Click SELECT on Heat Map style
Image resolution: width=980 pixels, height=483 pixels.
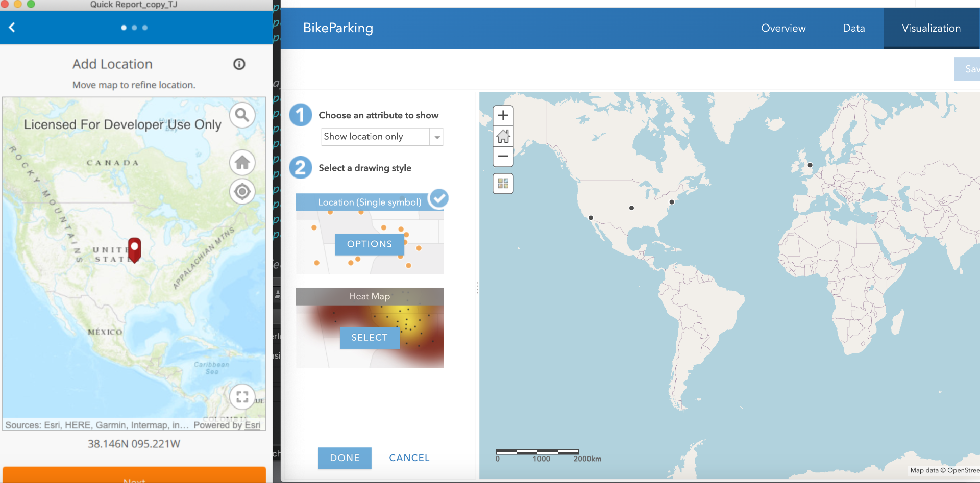click(370, 338)
